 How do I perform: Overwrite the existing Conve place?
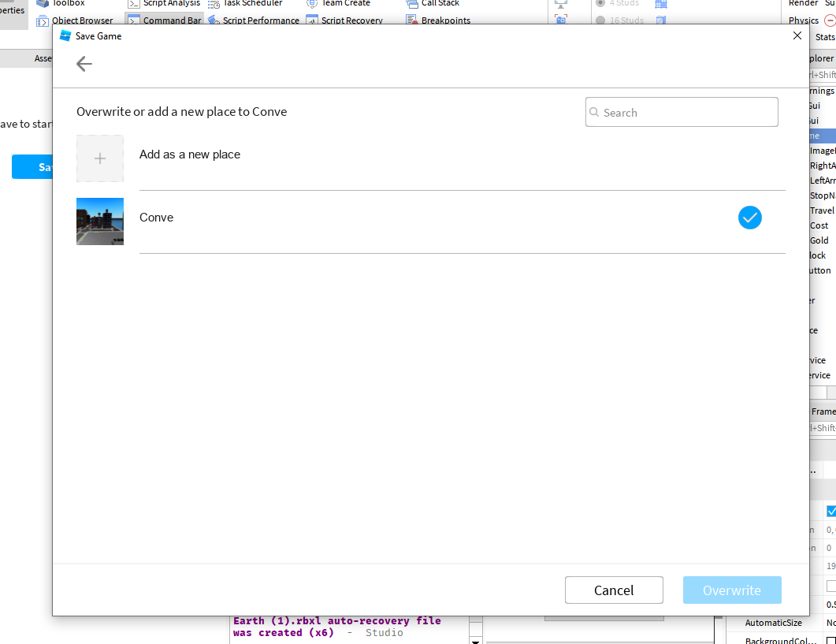tap(731, 590)
